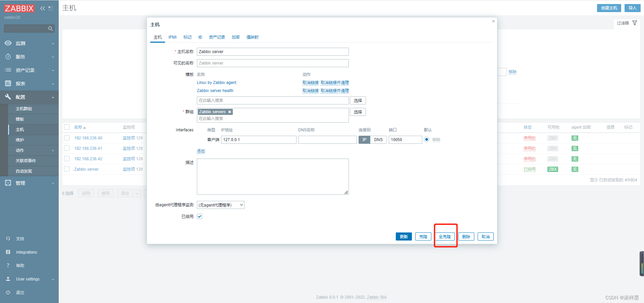Screen dimensions: 644x303
Task: Click the sidebar kiosk mode icon
Action: point(51,8)
